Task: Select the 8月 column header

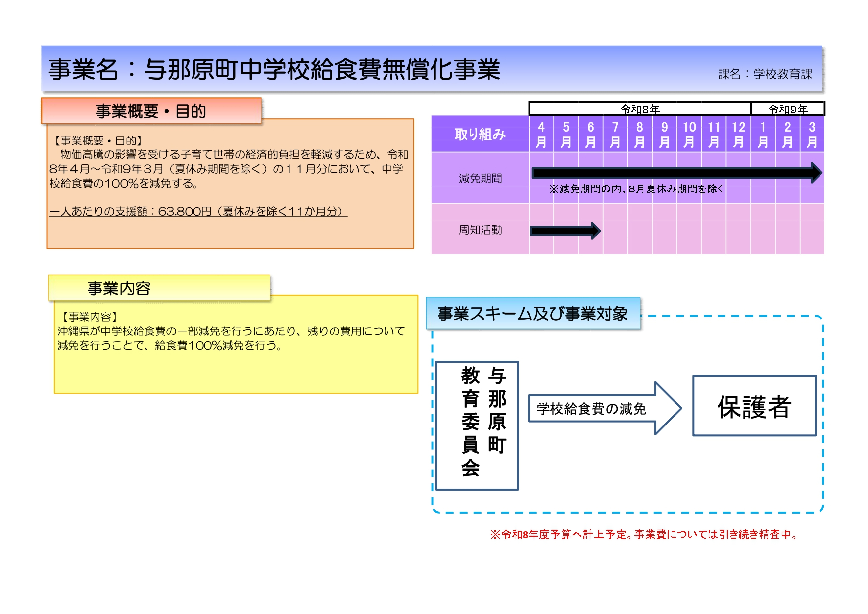Action: click(640, 135)
